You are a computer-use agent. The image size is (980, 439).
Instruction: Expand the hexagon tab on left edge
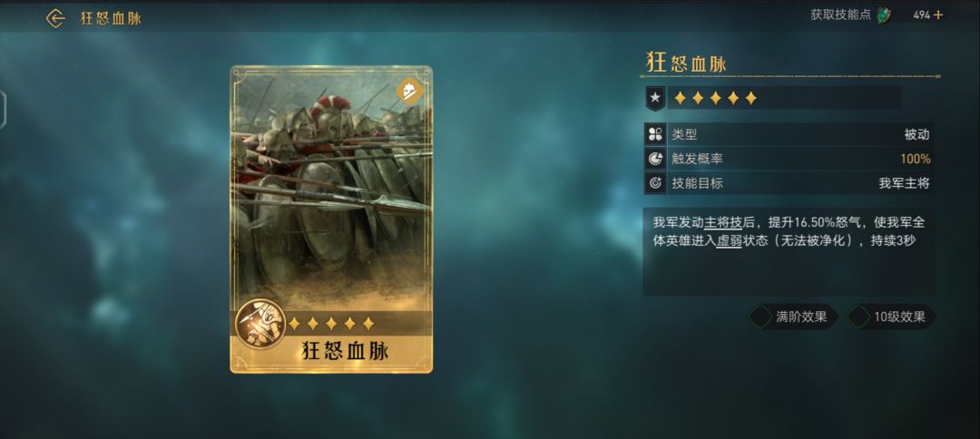[x=3, y=110]
